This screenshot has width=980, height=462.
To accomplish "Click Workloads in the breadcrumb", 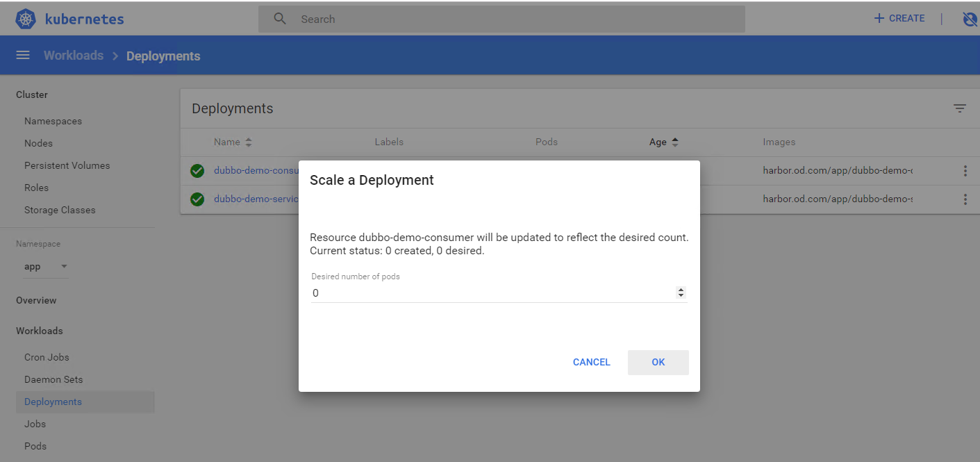I will click(74, 56).
